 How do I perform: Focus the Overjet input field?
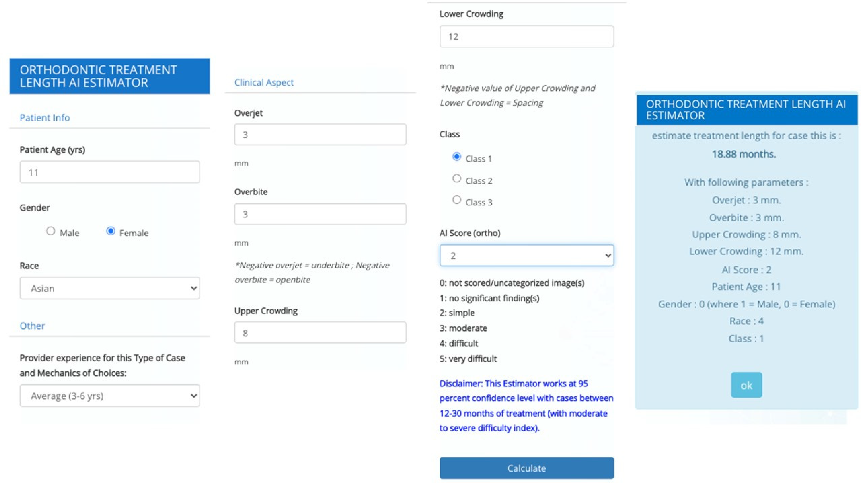click(320, 135)
